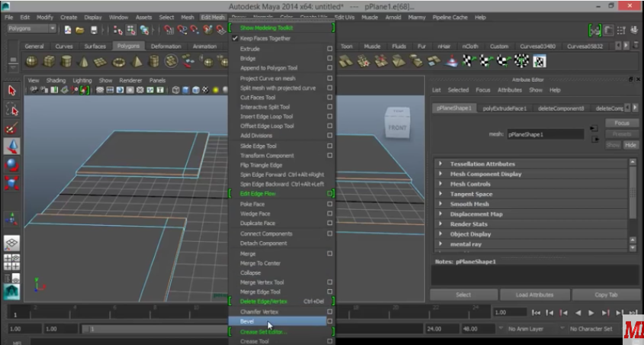Click the Load Attributes button

[534, 295]
